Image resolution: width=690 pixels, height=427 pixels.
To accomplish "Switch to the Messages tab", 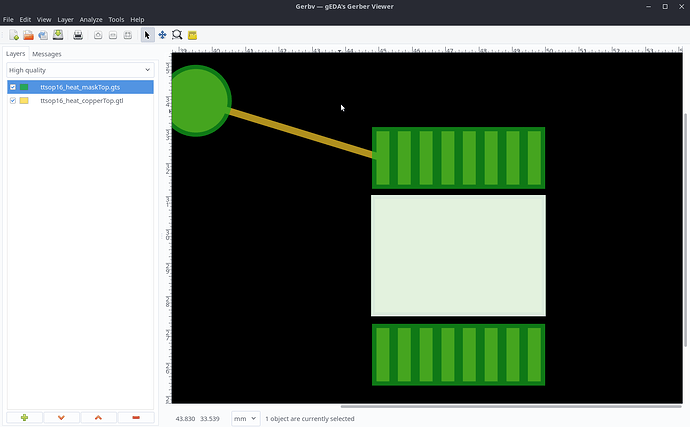I will point(47,54).
